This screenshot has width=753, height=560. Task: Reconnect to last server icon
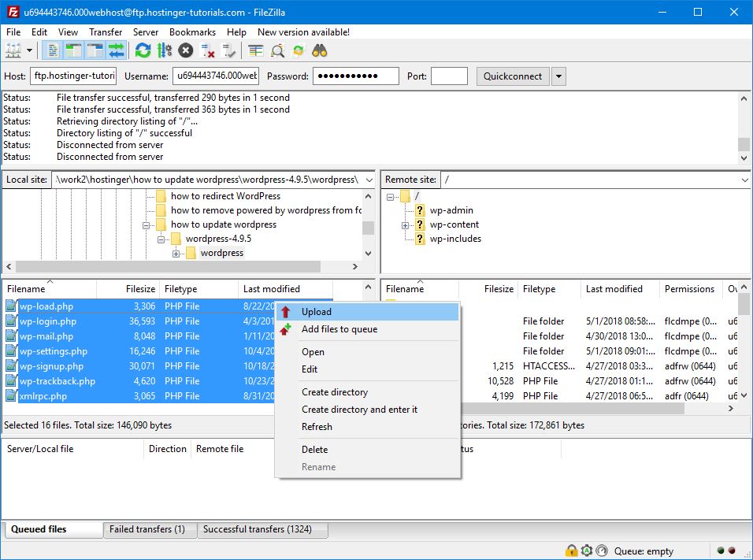pos(228,50)
